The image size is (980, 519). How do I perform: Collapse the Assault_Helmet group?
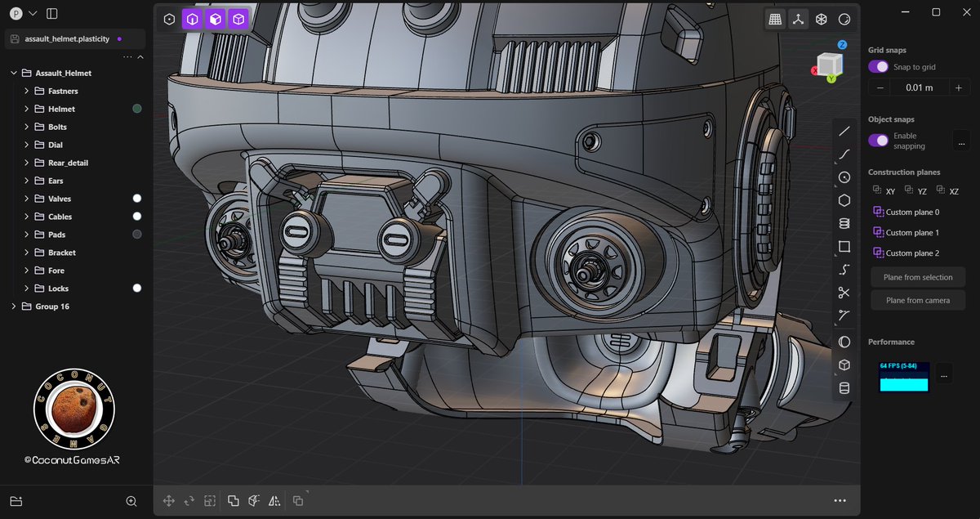coord(14,73)
